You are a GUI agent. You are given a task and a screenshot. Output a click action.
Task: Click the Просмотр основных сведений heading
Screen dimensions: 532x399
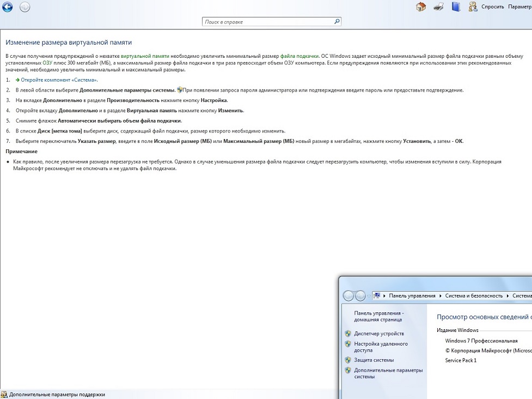pyautogui.click(x=484, y=317)
